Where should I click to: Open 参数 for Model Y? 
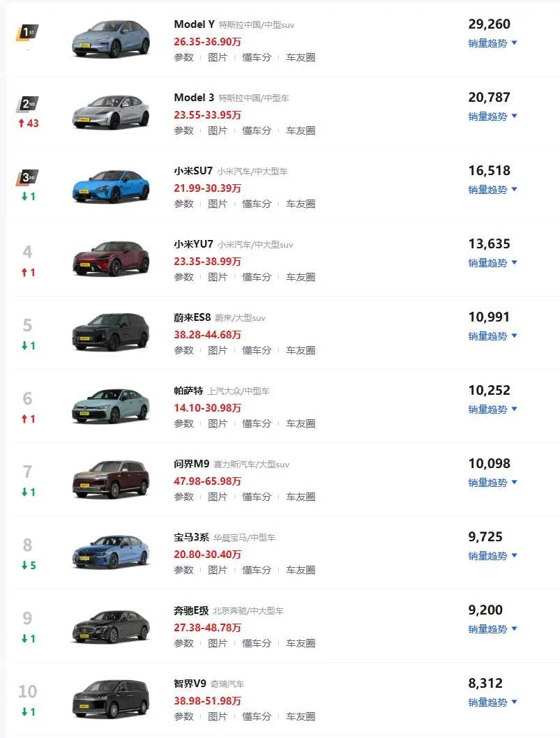click(184, 57)
